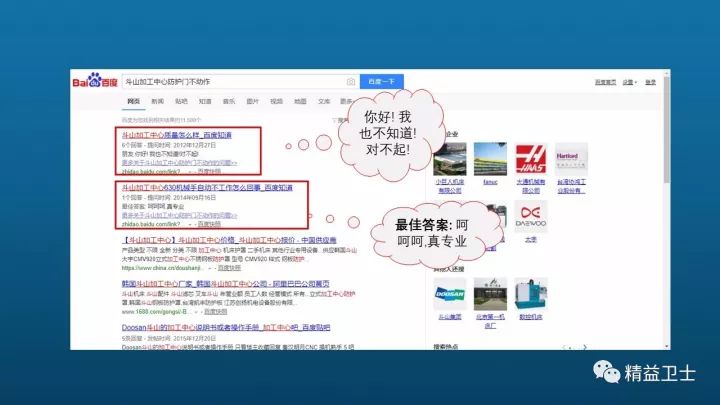Open result 斗山加工中心质量怎么样_百度知道
This screenshot has width=720, height=405.
pos(177,135)
